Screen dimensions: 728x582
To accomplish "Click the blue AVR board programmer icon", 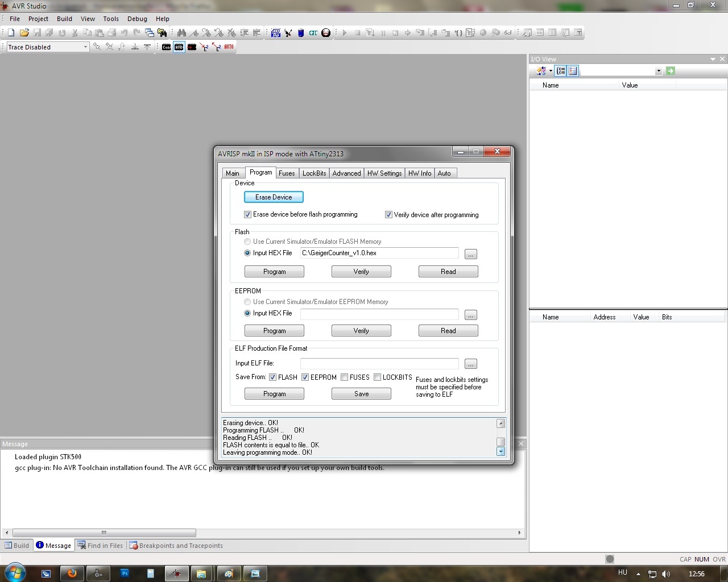I will tap(276, 33).
